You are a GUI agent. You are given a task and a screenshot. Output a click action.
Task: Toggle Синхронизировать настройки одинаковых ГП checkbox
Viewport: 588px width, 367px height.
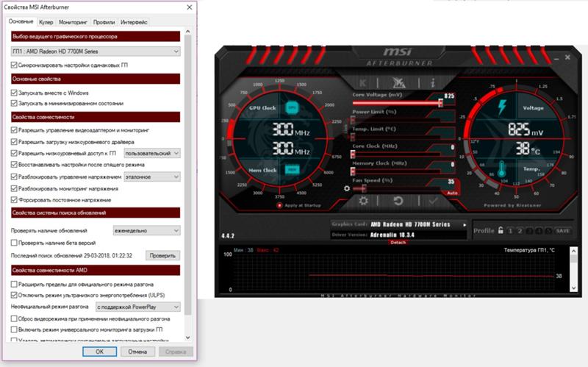pyautogui.click(x=14, y=65)
